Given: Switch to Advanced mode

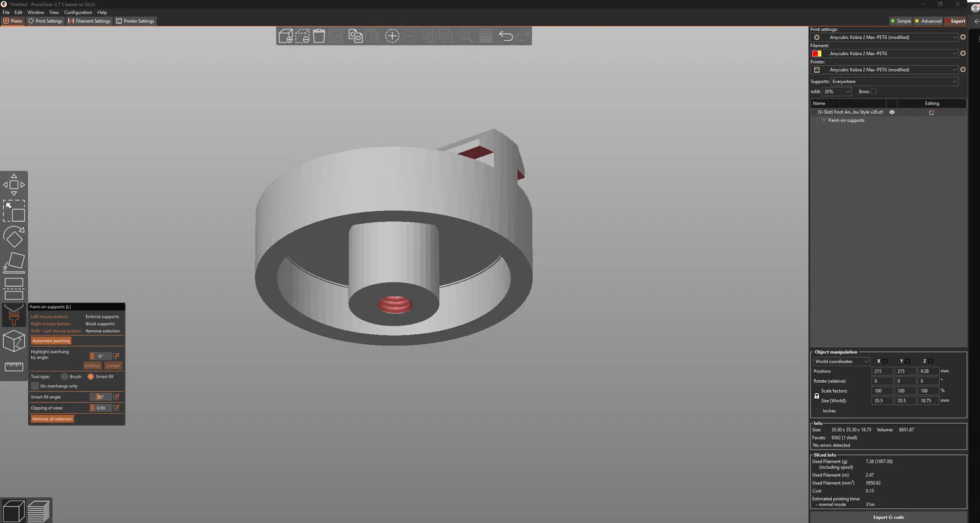Looking at the screenshot, I should (929, 21).
